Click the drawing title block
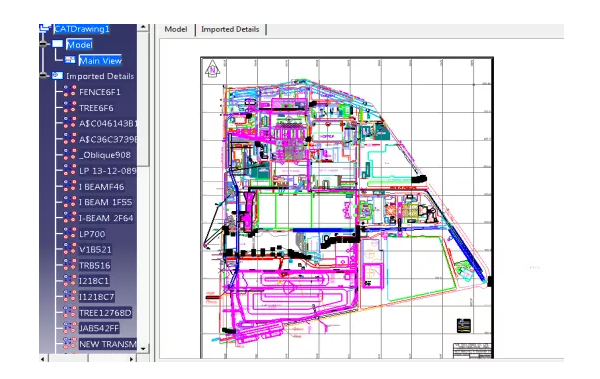This screenshot has height=379, width=600. click(x=472, y=350)
